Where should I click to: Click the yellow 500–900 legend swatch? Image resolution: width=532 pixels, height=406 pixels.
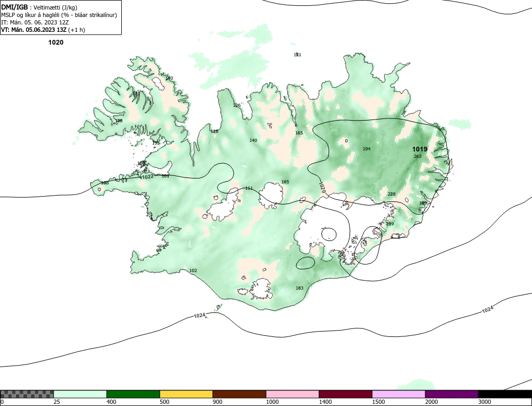[186, 394]
